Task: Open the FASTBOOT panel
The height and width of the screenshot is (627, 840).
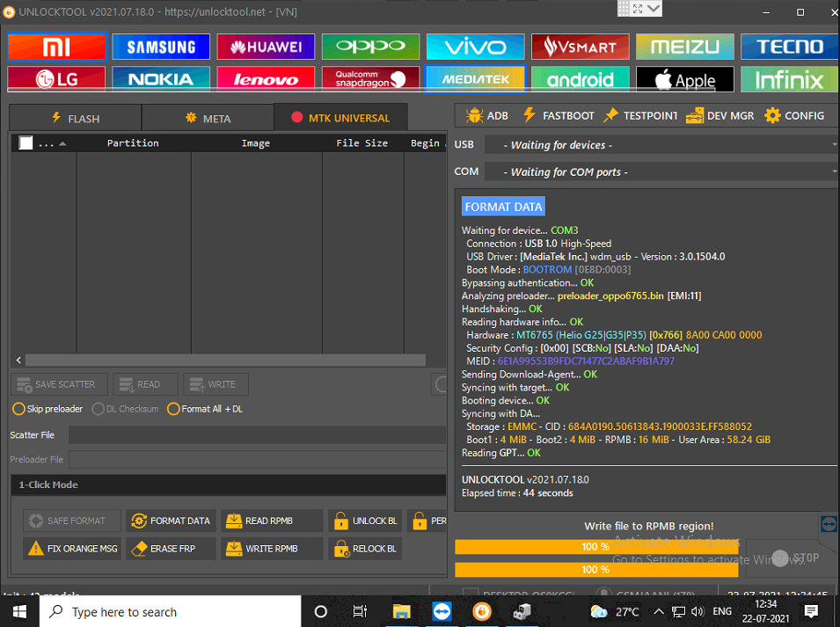Action: 559,116
